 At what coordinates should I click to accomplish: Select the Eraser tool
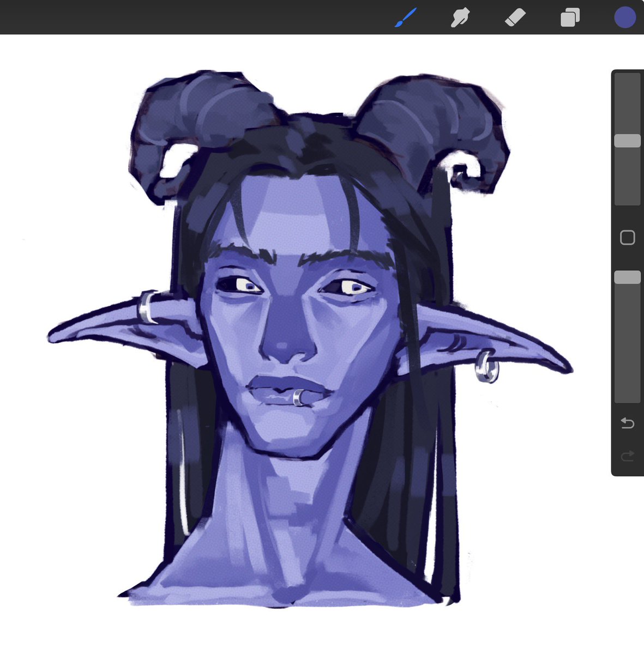pos(515,17)
